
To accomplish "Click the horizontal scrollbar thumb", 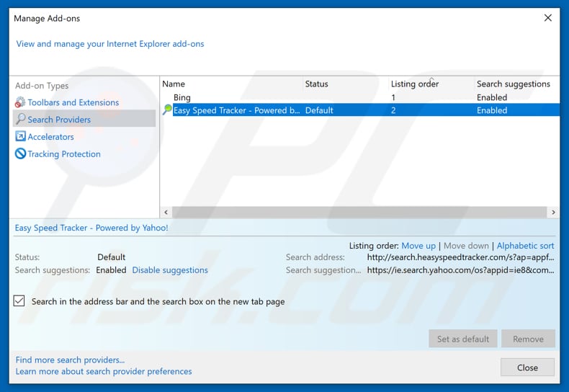I will pyautogui.click(x=359, y=212).
